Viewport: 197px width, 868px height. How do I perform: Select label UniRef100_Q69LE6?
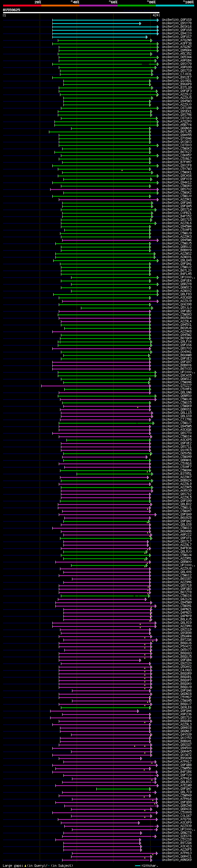pos(177,707)
